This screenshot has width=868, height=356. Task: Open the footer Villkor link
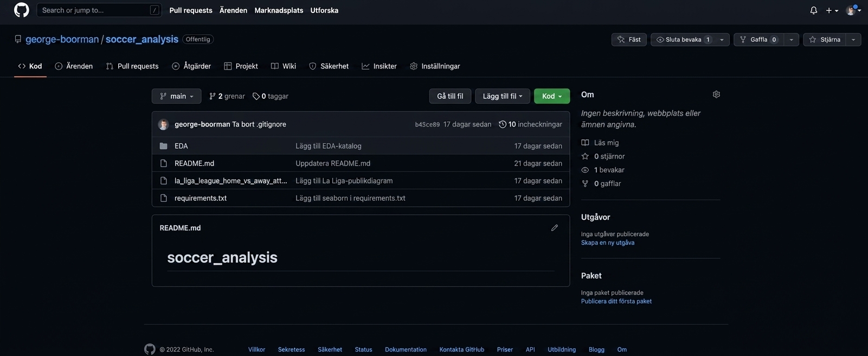(x=256, y=349)
